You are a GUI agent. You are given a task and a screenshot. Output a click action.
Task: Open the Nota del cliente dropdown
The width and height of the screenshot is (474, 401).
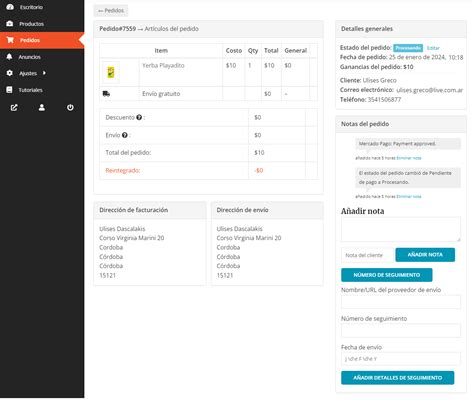368,256
